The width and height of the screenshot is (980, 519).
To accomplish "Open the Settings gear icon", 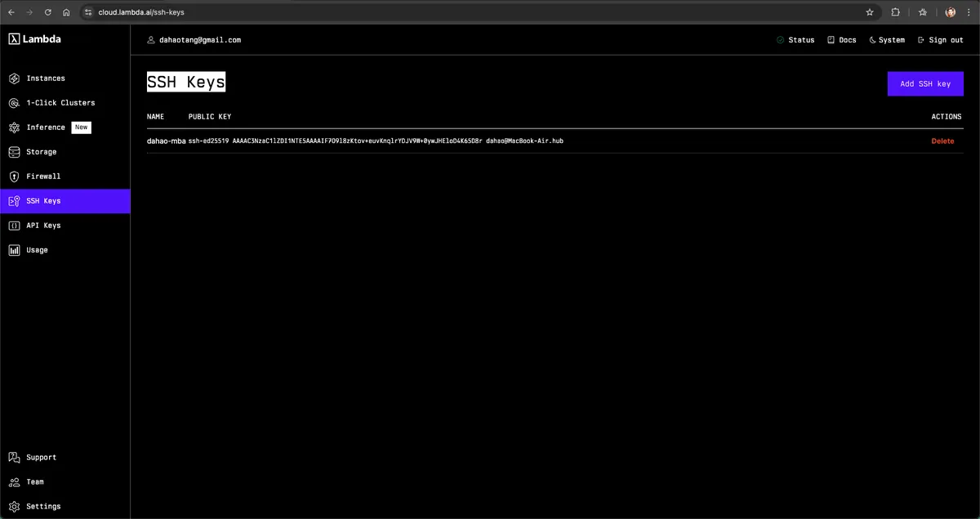I will click(x=14, y=507).
